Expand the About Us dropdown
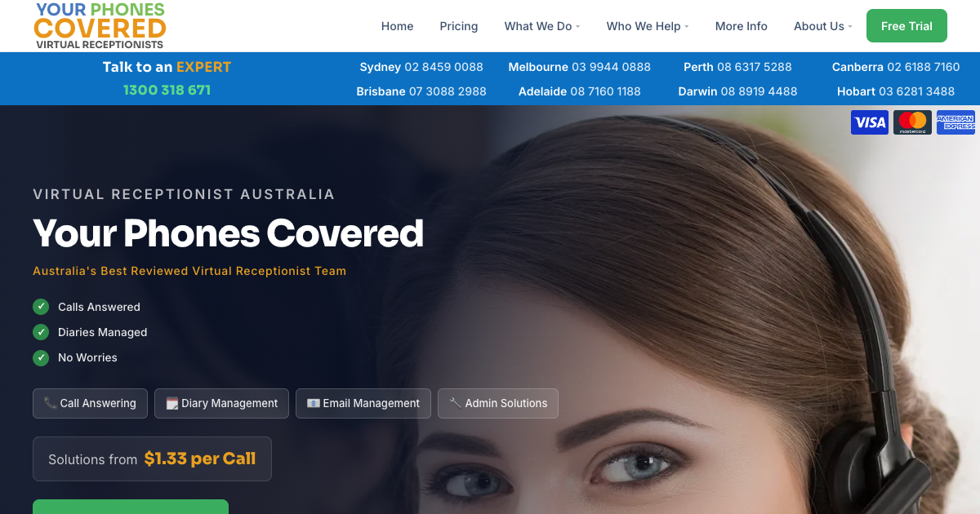Viewport: 980px width, 514px height. [x=822, y=25]
